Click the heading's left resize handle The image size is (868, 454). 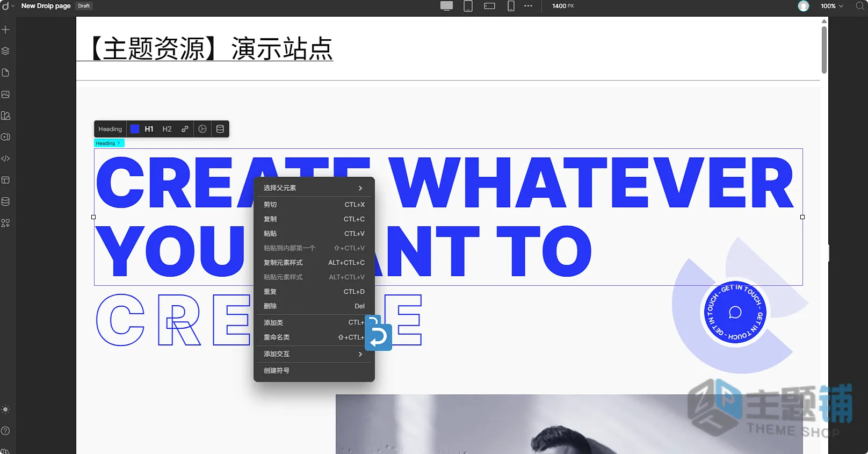pos(93,217)
